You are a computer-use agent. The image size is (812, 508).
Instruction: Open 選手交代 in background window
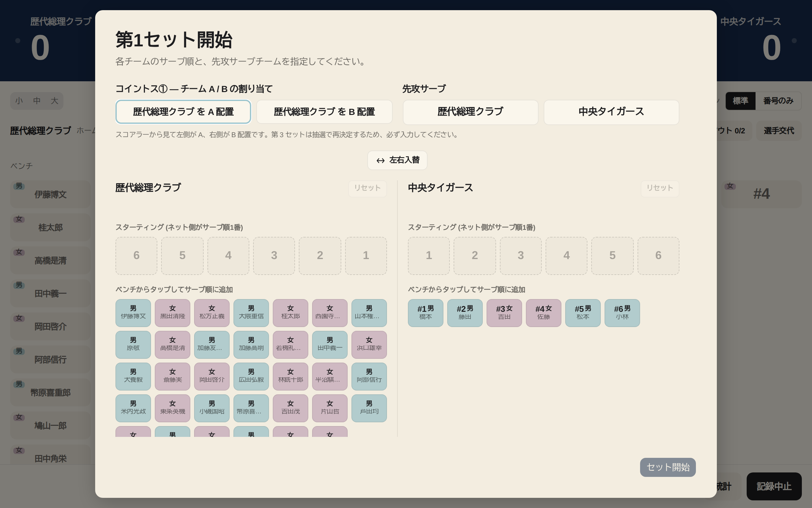[779, 131]
